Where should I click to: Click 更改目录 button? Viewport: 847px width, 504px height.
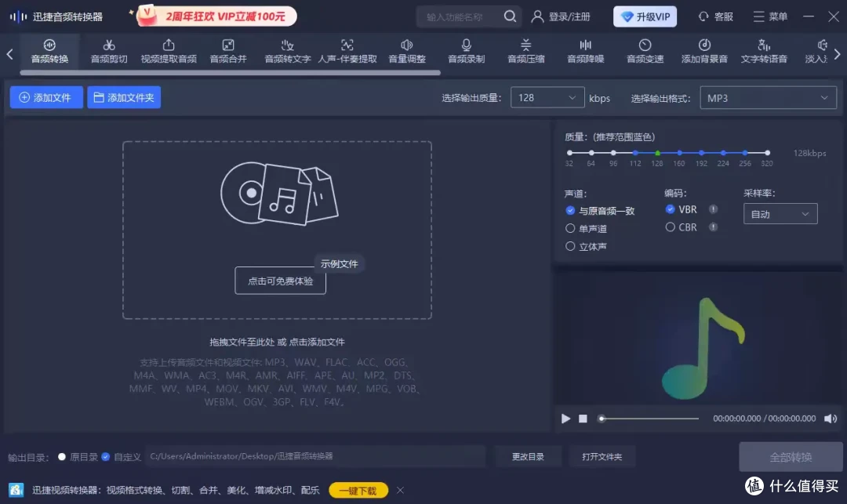(x=528, y=456)
